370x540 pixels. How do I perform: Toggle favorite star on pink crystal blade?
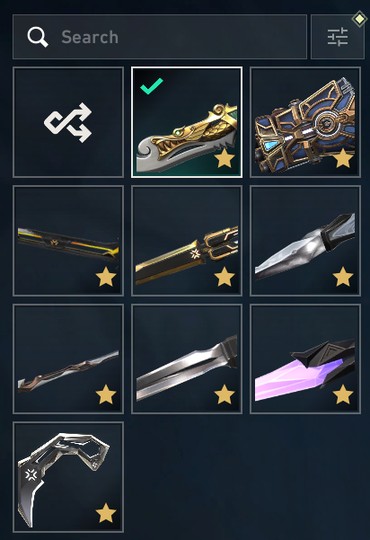(343, 395)
